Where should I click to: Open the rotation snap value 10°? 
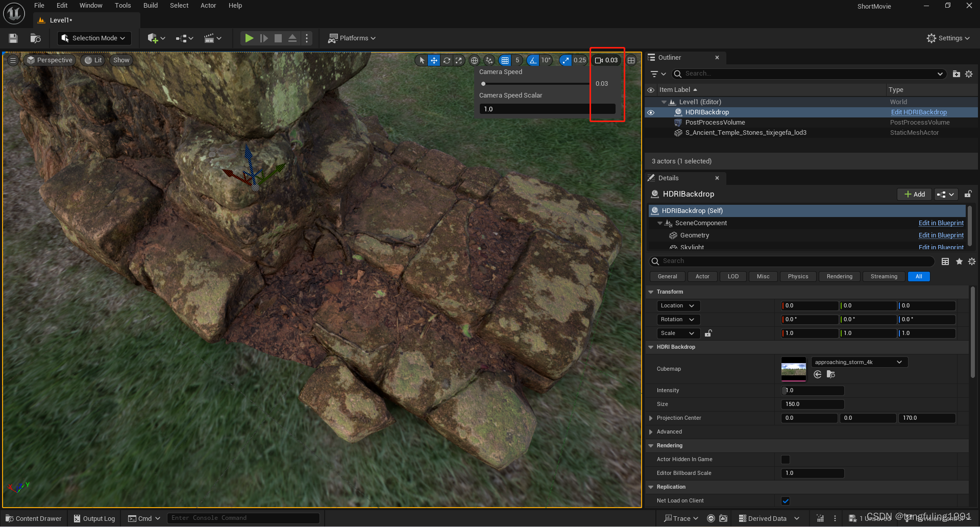(x=546, y=60)
